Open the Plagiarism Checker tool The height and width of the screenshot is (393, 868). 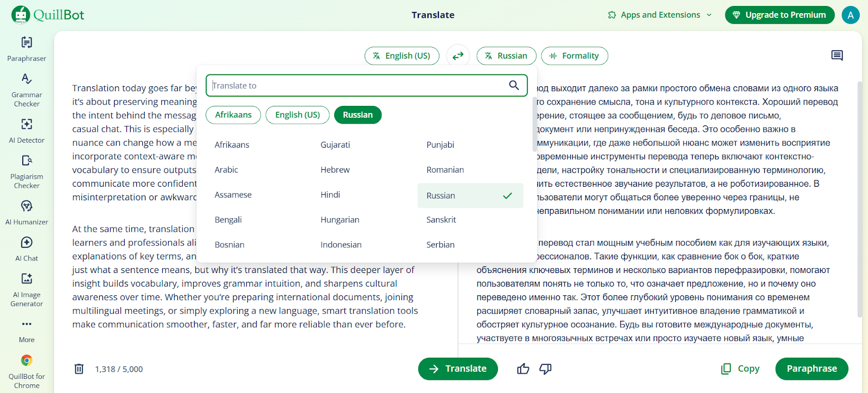(x=27, y=172)
